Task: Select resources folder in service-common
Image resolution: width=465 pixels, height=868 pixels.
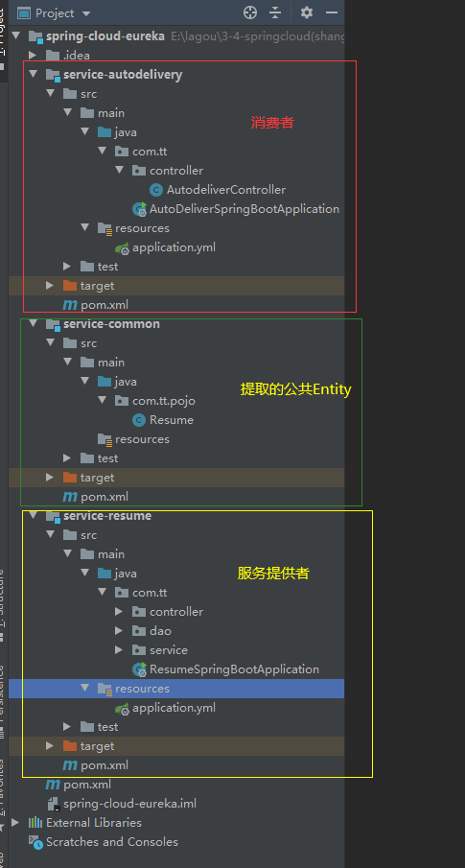Action: point(142,439)
